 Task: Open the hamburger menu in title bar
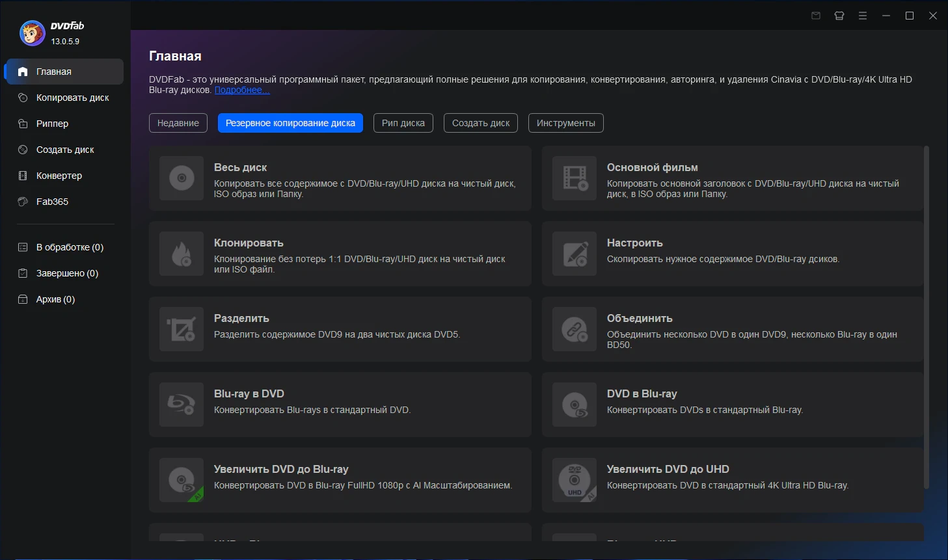pos(863,16)
